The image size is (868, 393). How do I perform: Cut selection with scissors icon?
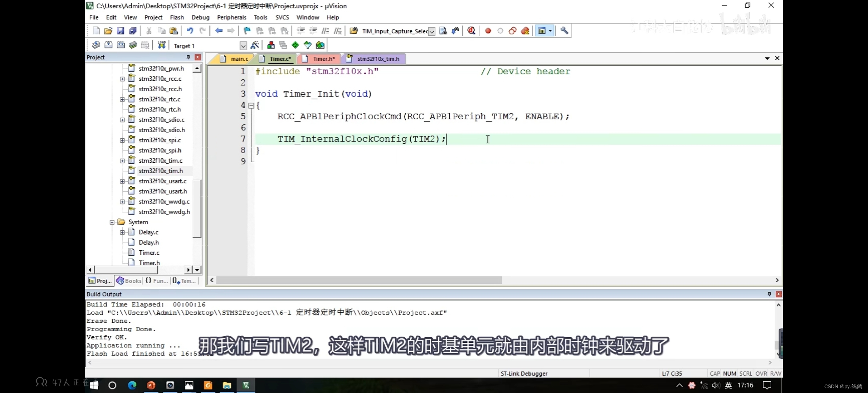(x=149, y=31)
